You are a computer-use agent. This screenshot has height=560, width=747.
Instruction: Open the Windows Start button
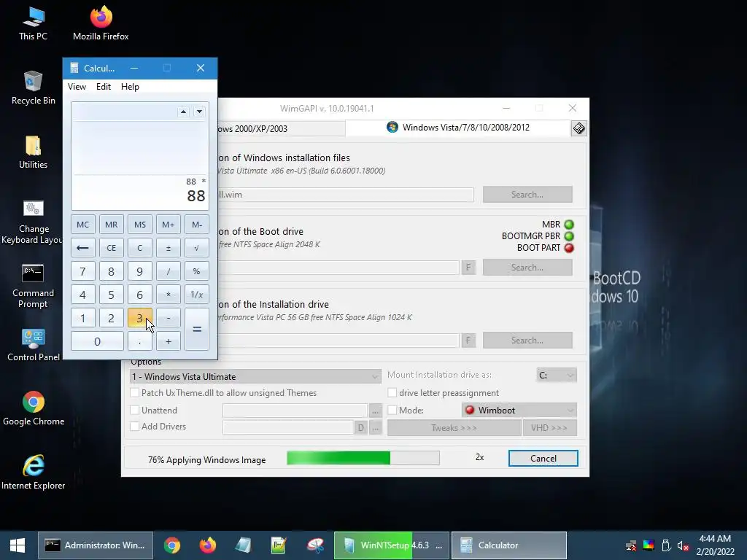click(18, 545)
